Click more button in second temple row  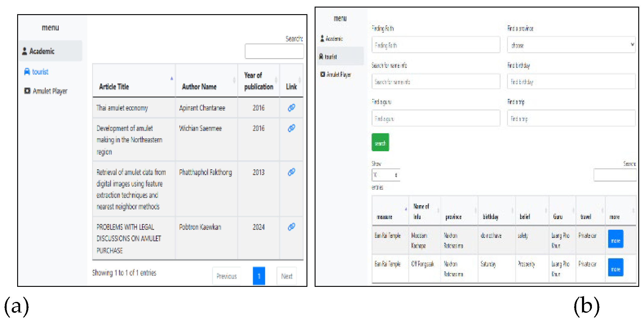coord(615,268)
